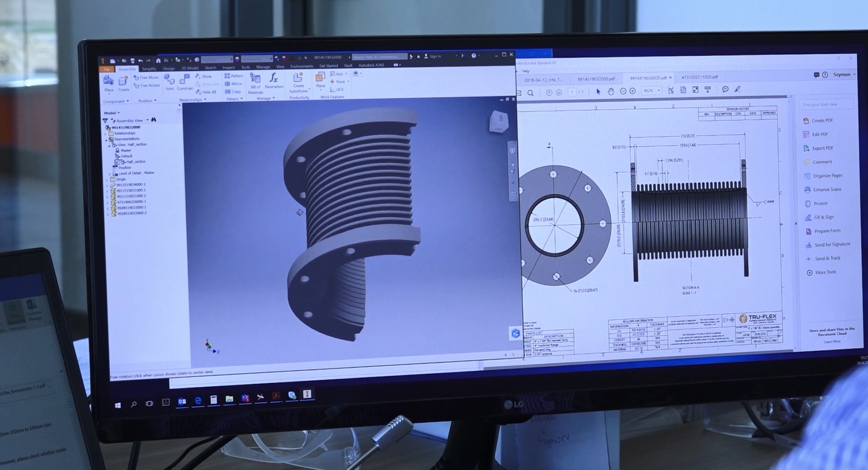Click the zoom in plus icon in Acrobat

pos(632,91)
